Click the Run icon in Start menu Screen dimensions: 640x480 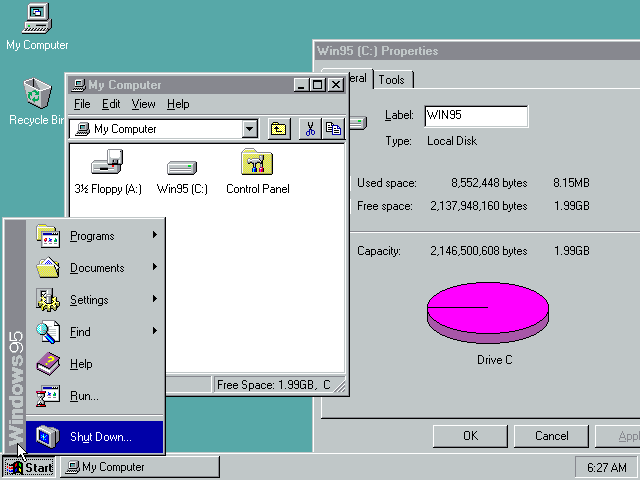pyautogui.click(x=48, y=396)
